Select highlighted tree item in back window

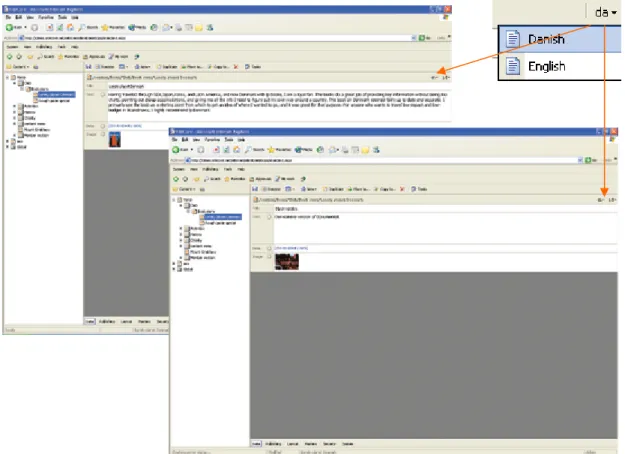56,94
